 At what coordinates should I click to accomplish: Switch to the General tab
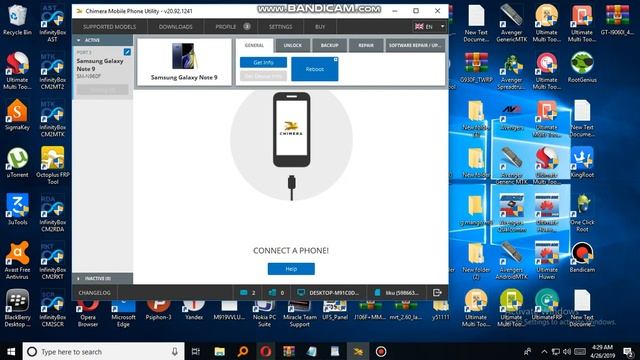(254, 45)
